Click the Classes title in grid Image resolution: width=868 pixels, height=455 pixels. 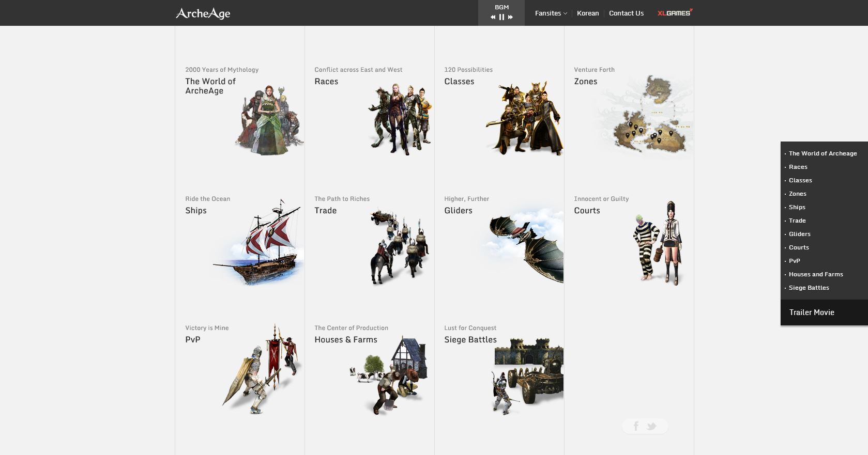[459, 81]
